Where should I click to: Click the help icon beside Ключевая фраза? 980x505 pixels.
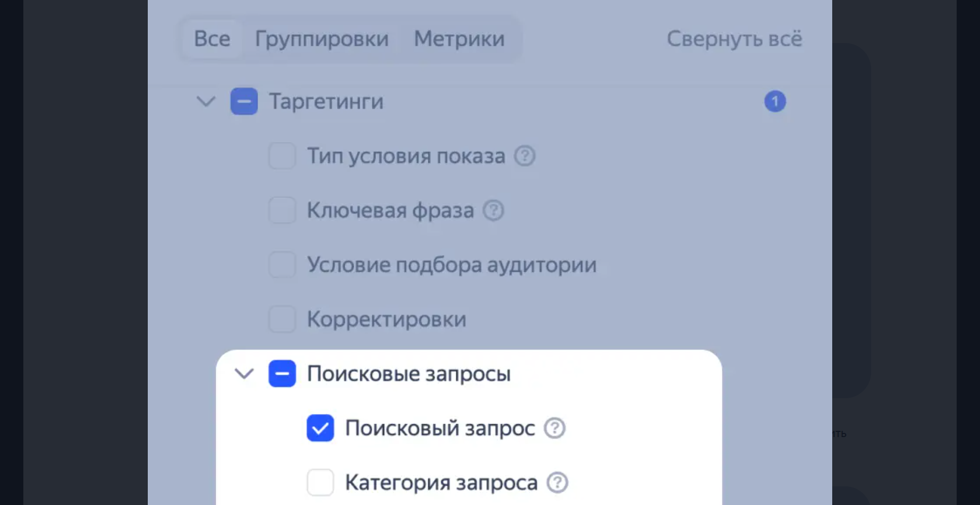[494, 211]
